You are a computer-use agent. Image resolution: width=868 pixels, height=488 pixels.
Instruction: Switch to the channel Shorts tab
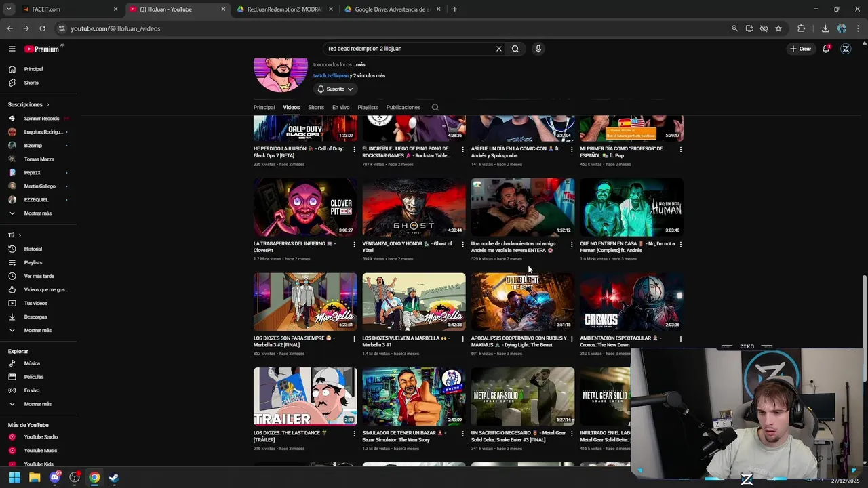coord(316,107)
